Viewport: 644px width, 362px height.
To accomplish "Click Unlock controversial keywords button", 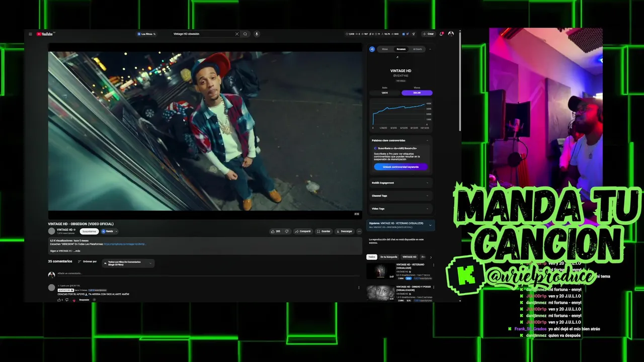I will pyautogui.click(x=401, y=167).
